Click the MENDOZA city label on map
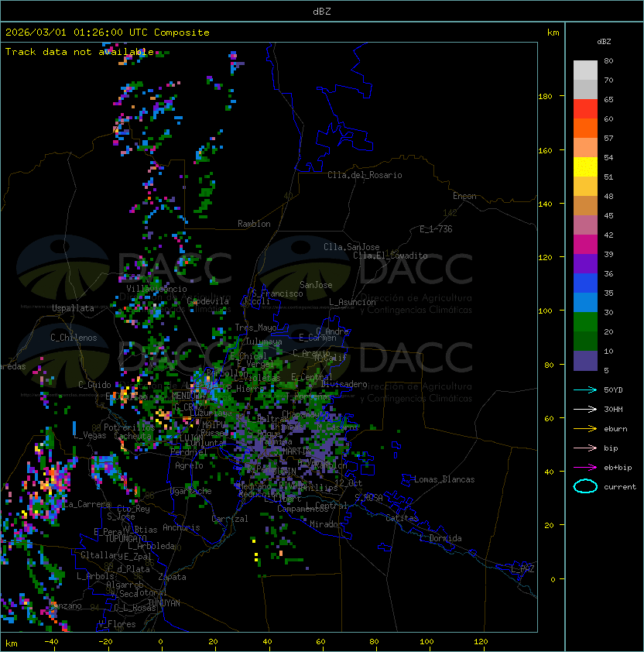The height and width of the screenshot is (652, 644). pyautogui.click(x=189, y=396)
